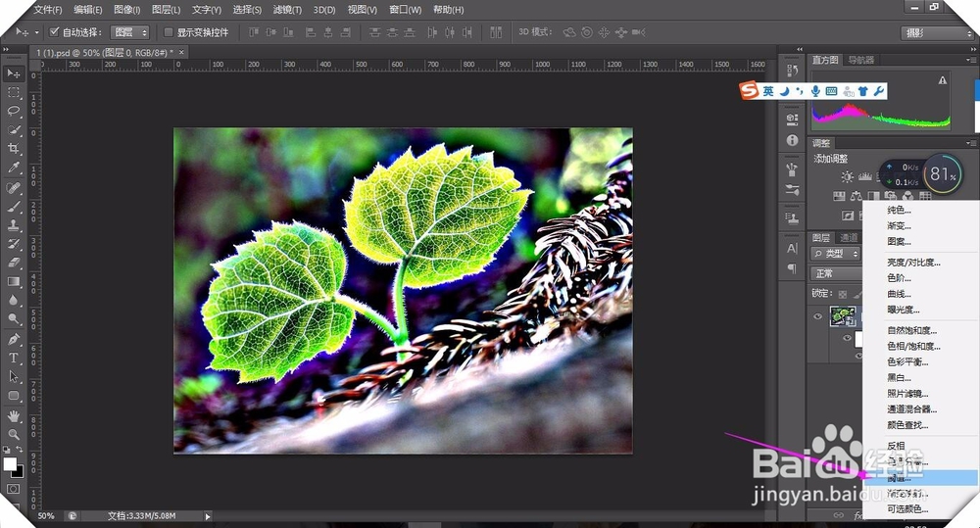The height and width of the screenshot is (528, 980).
Task: Select the Rectangular Marquee tool
Action: (x=13, y=92)
